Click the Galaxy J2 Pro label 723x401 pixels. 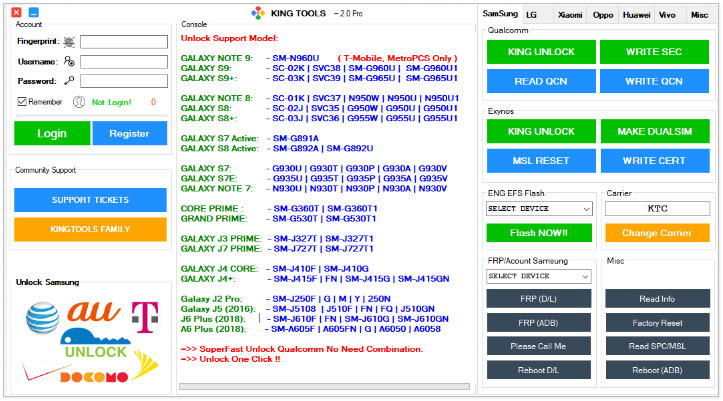click(211, 299)
